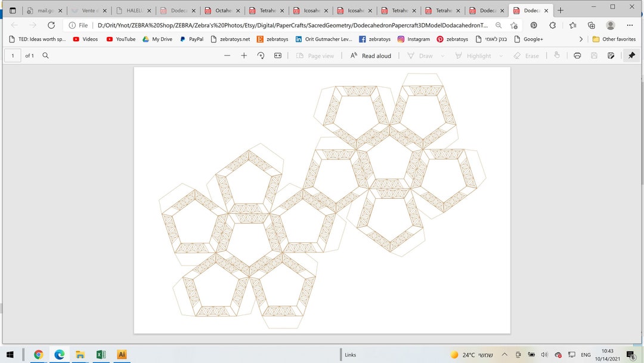Open the print dialog
644x363 pixels.
[x=576, y=56]
